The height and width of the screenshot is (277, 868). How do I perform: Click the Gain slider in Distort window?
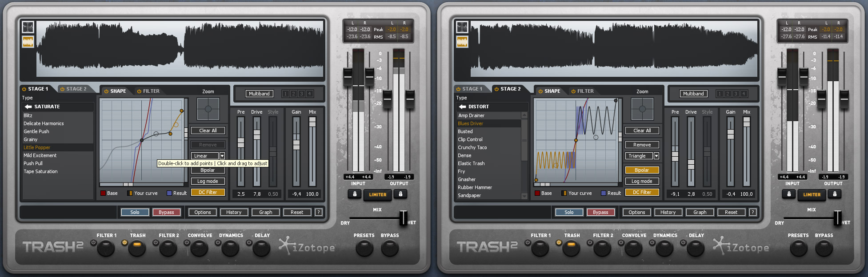731,134
